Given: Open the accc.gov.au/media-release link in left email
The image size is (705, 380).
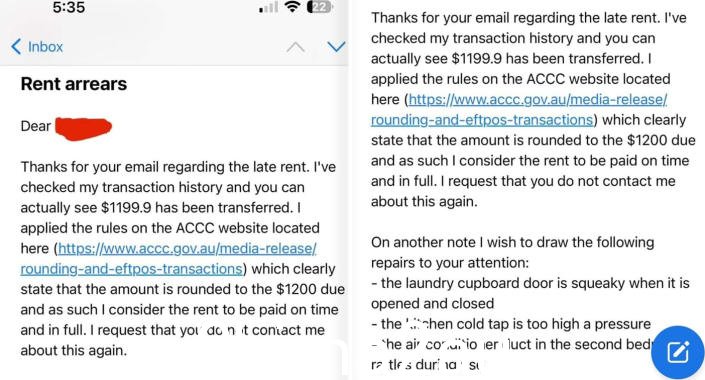Looking at the screenshot, I should 187,248.
